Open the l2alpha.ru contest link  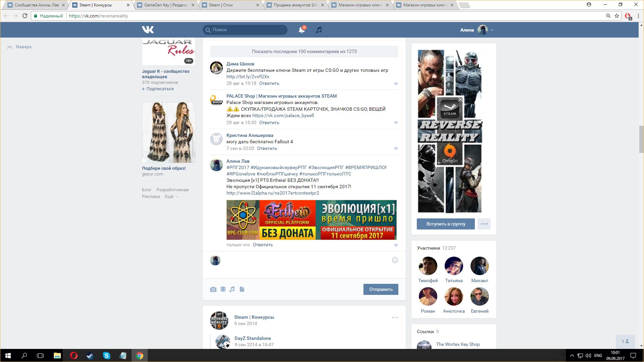pyautogui.click(x=273, y=193)
